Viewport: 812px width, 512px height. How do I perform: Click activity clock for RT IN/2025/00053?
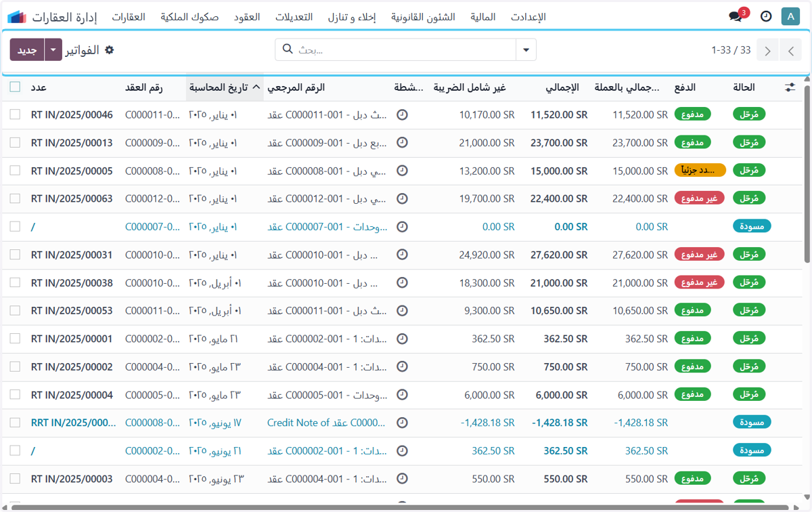tap(402, 311)
